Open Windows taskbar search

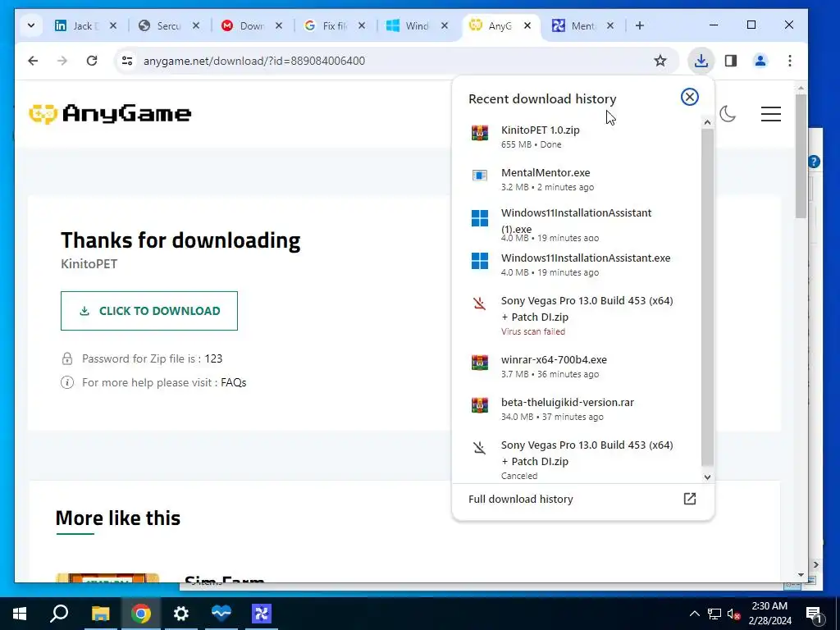(59, 614)
